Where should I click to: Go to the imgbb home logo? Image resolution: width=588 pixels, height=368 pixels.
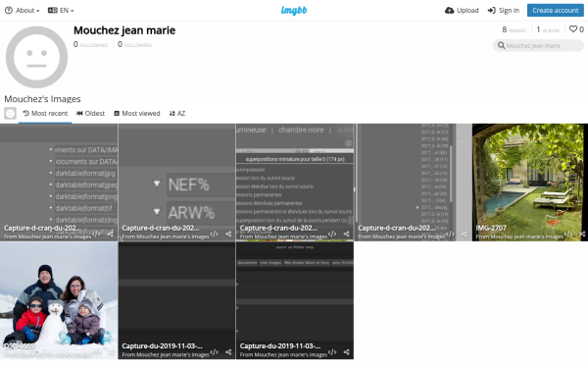(x=294, y=11)
